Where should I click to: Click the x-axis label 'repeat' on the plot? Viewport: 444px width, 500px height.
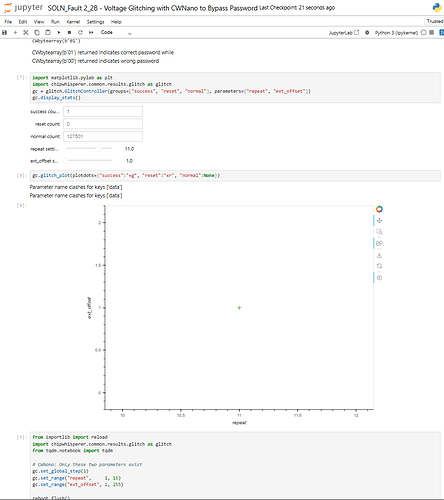tap(239, 423)
